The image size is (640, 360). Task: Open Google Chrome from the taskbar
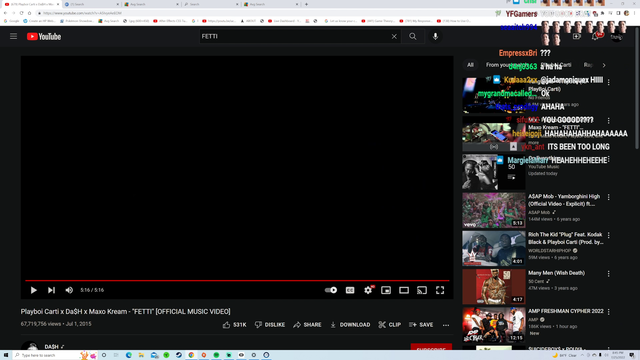(191, 355)
